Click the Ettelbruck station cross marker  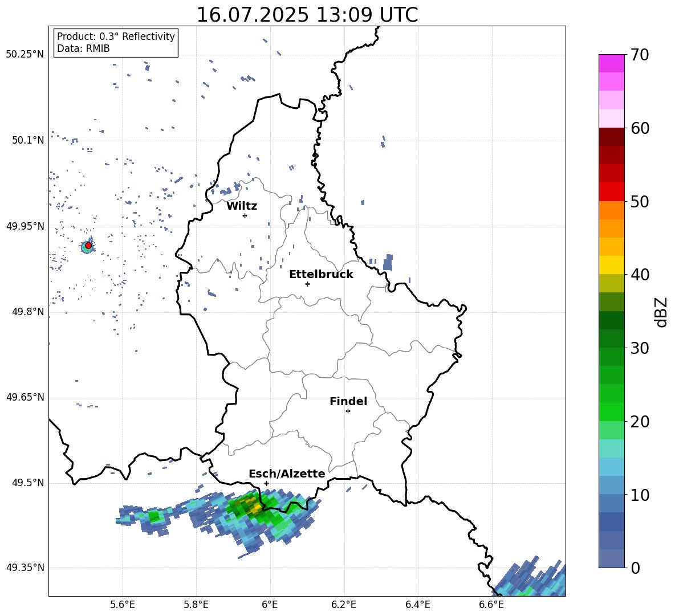click(307, 284)
